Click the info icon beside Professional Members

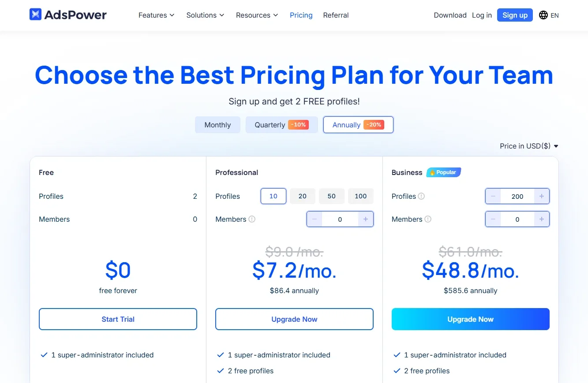click(x=252, y=219)
